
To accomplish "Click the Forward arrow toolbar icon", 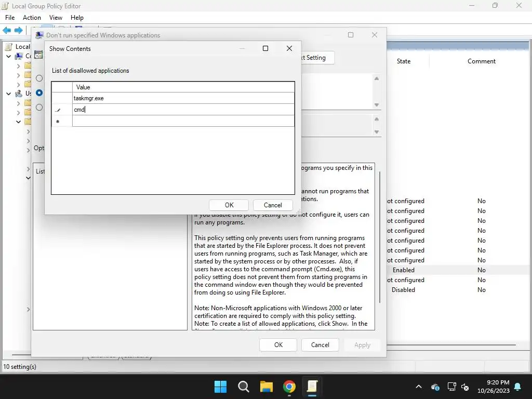I will (19, 30).
